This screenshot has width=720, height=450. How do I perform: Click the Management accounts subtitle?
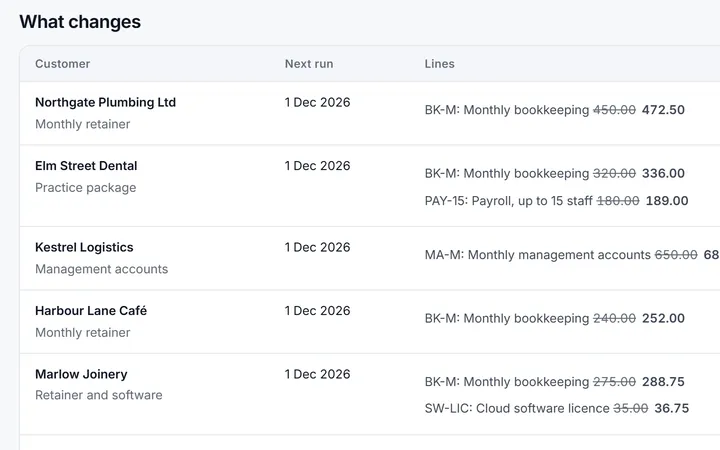(x=101, y=269)
